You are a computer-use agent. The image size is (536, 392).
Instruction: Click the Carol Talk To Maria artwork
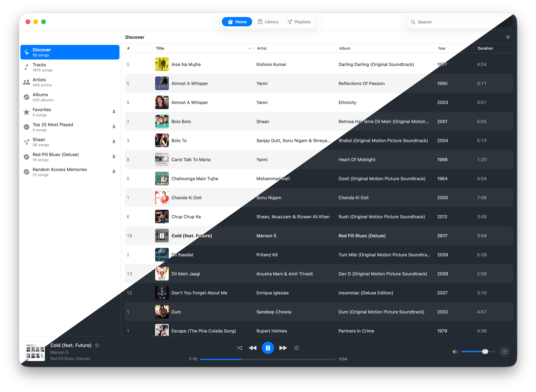coord(162,159)
